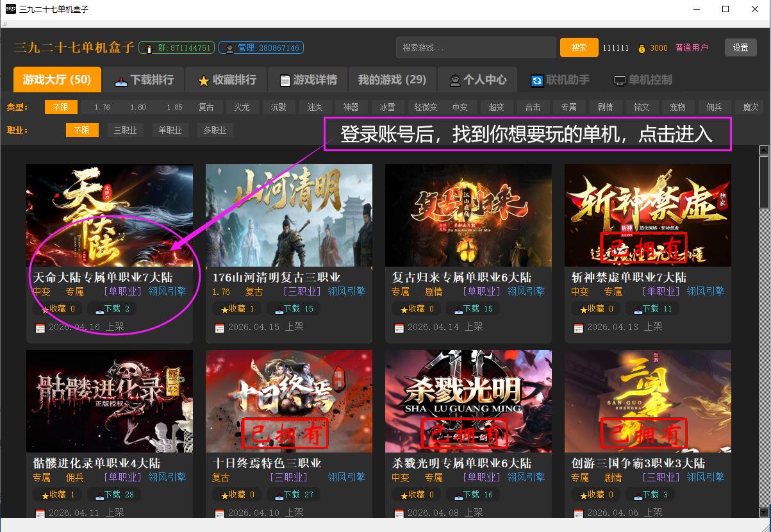Click the scrollbar up arrow in game list
Viewport: 771px width, 532px height.
(763, 151)
